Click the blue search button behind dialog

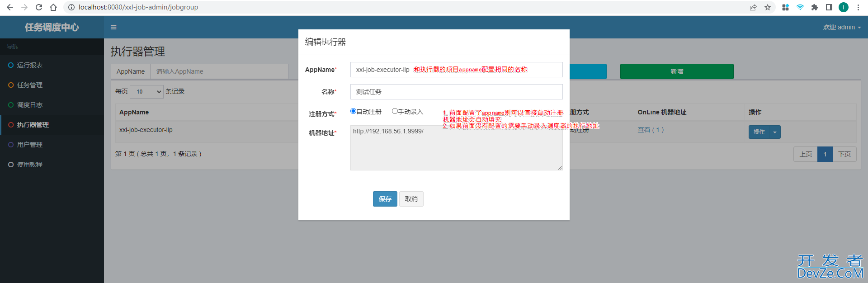coord(588,71)
